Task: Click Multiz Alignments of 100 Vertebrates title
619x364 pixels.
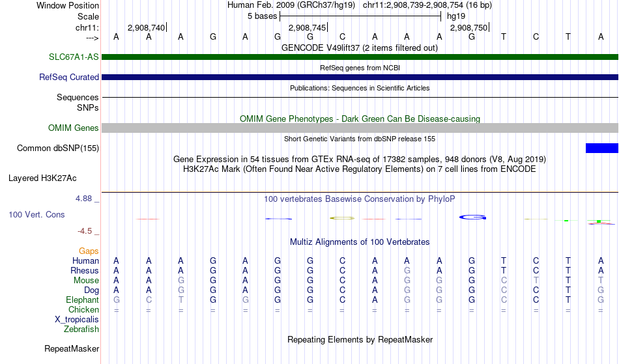Action: 360,242
